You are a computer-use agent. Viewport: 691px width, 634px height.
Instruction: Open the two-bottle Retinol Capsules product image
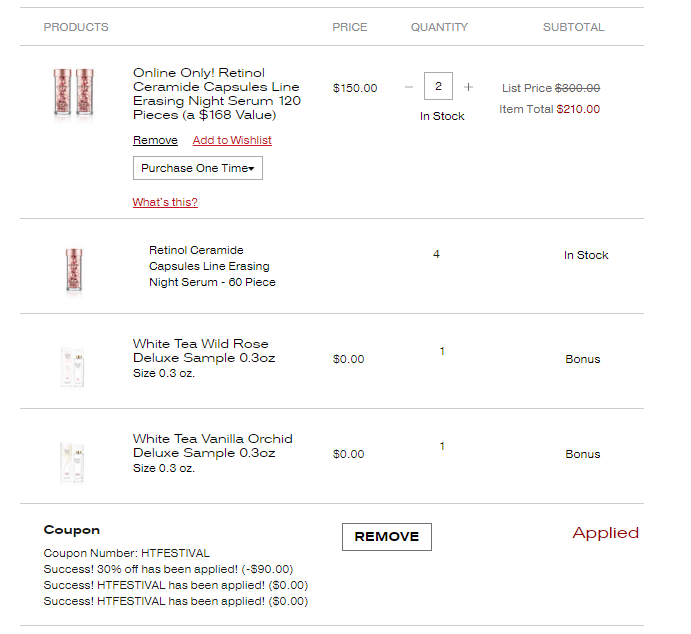(x=74, y=93)
